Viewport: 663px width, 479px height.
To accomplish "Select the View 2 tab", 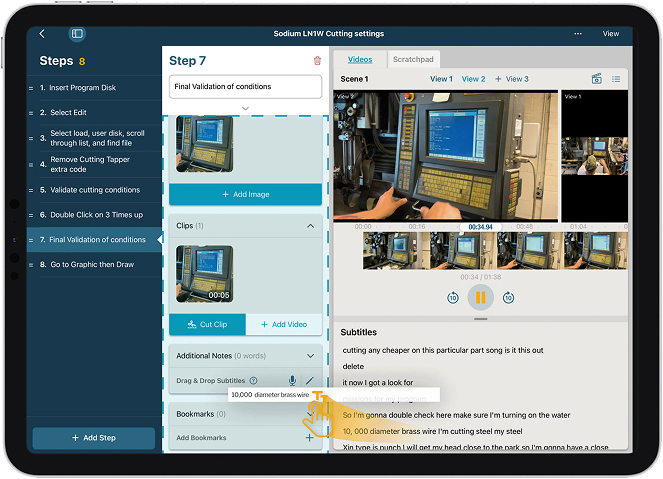I will (x=473, y=79).
